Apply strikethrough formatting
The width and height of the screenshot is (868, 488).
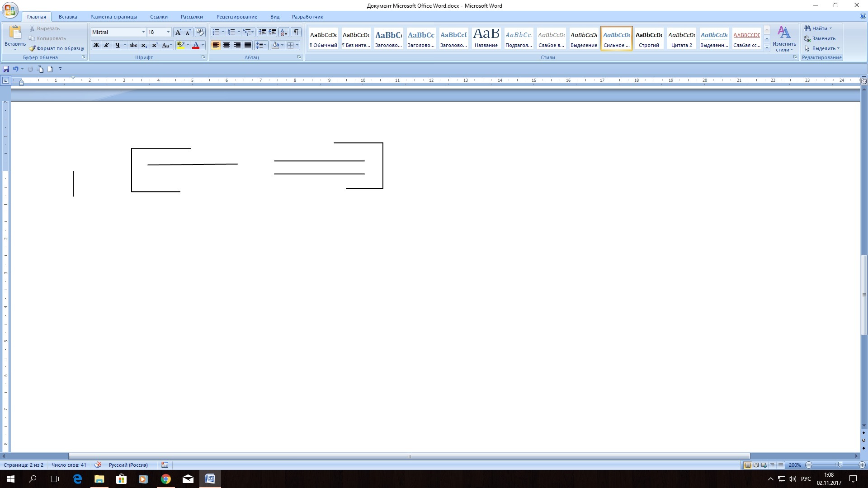click(133, 45)
